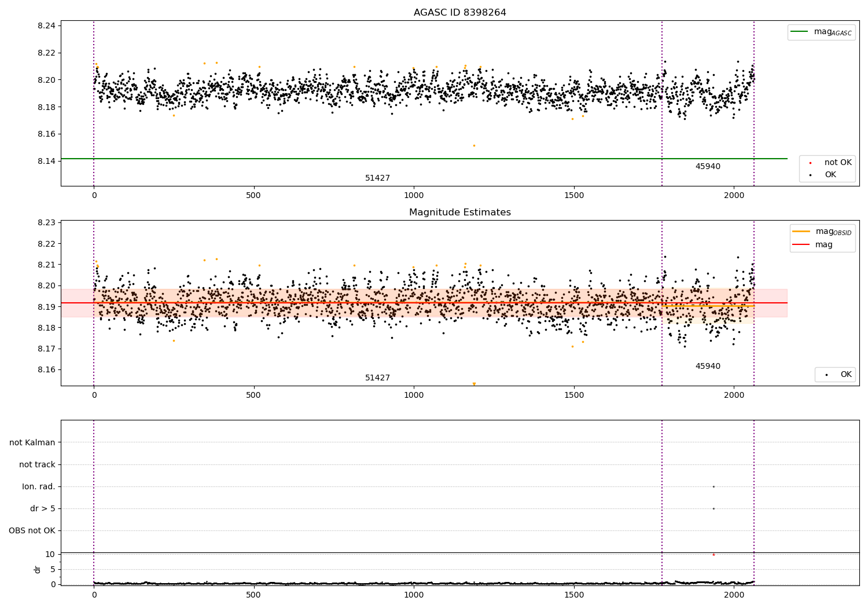Click the green line sample in top legend

(800, 32)
